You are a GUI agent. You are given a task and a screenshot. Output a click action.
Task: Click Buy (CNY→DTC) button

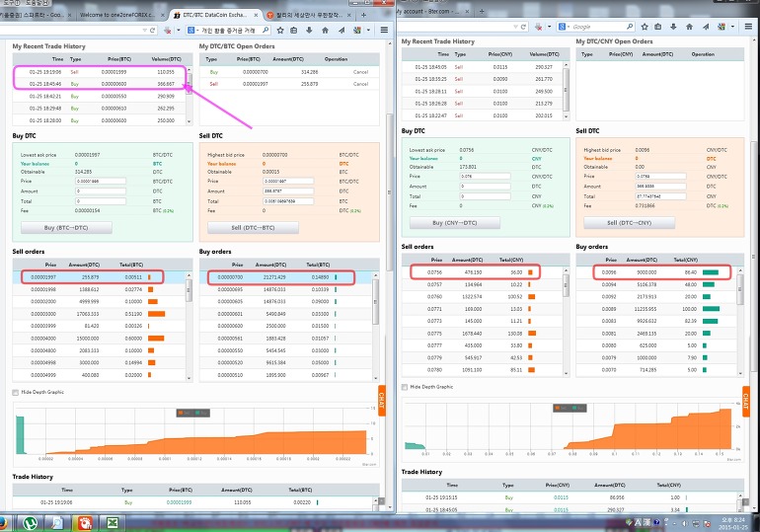[455, 223]
